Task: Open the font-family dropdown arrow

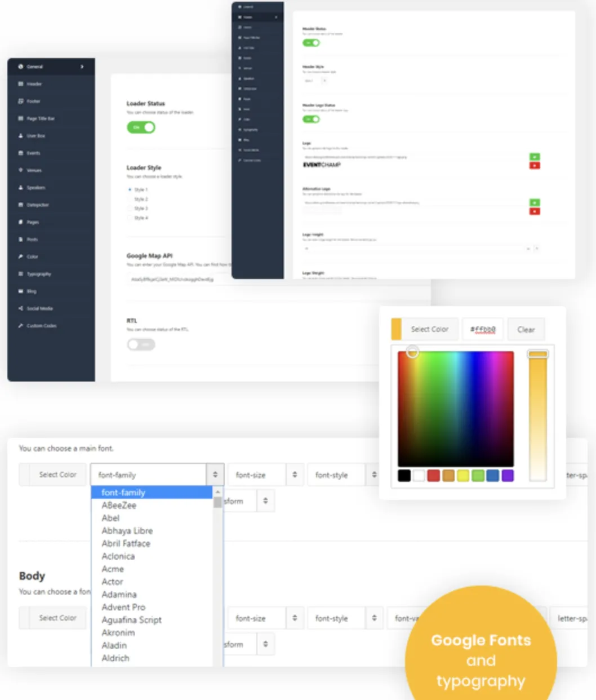Action: coord(215,475)
